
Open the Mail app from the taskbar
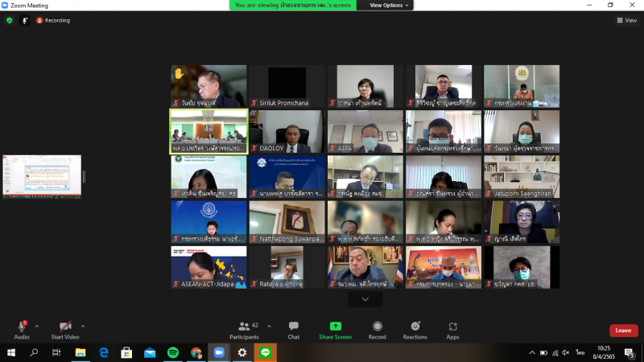(x=150, y=352)
